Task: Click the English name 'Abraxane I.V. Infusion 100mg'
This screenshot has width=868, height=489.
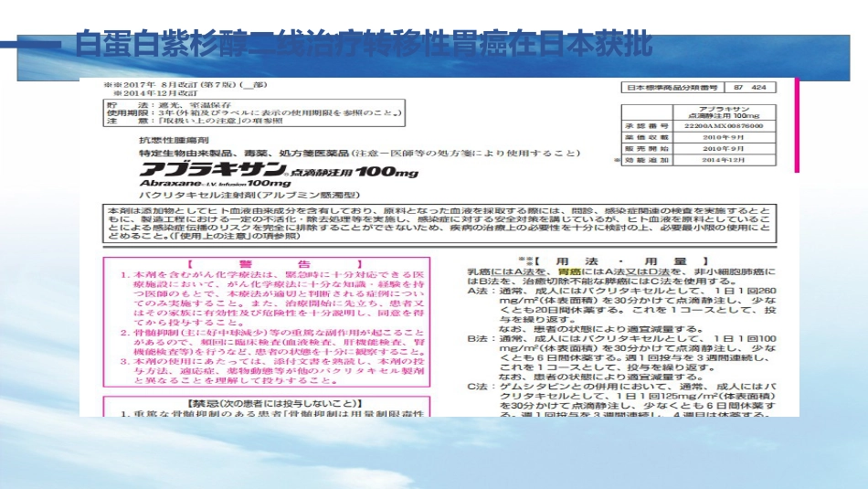Action: pos(216,184)
